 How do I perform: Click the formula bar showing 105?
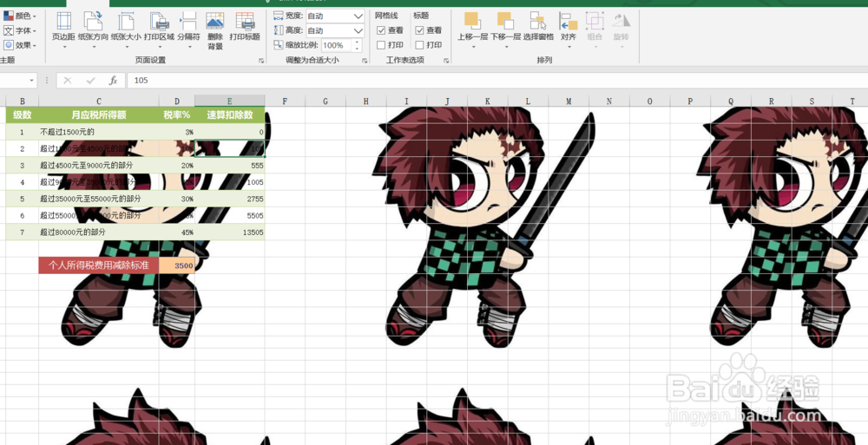[x=497, y=81]
